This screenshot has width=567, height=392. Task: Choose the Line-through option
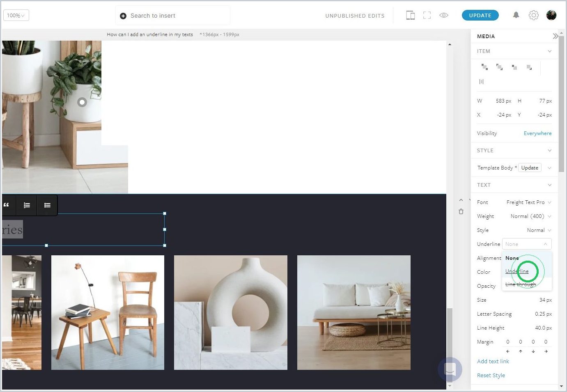(x=527, y=284)
